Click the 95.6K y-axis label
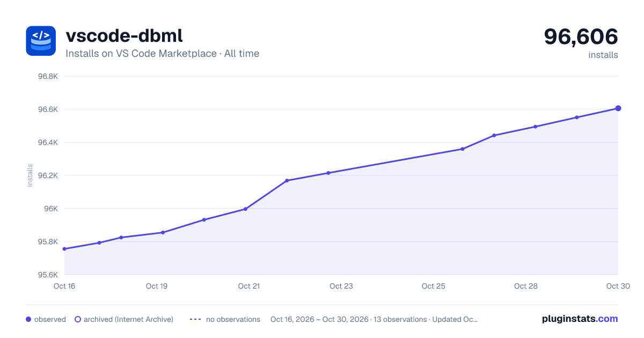This screenshot has height=338, width=644. pyautogui.click(x=47, y=275)
